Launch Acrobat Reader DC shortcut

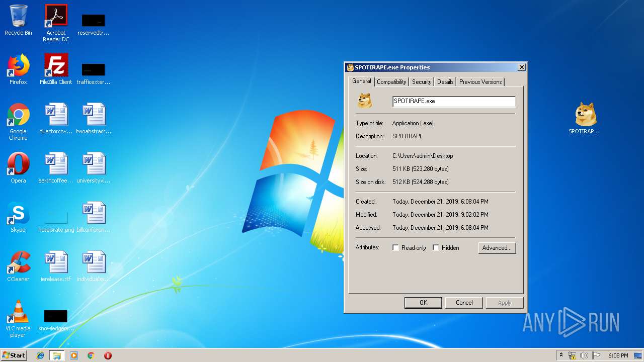point(56,23)
